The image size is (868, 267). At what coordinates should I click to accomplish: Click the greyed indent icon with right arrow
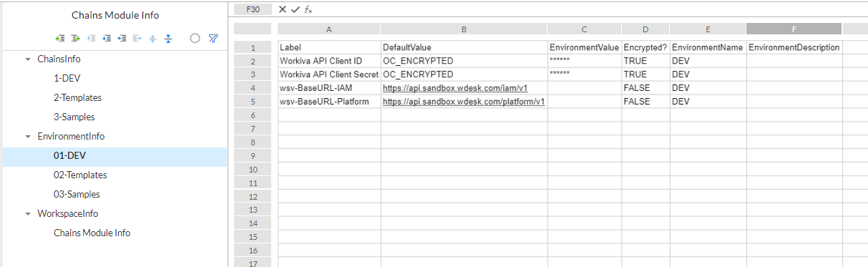point(138,39)
